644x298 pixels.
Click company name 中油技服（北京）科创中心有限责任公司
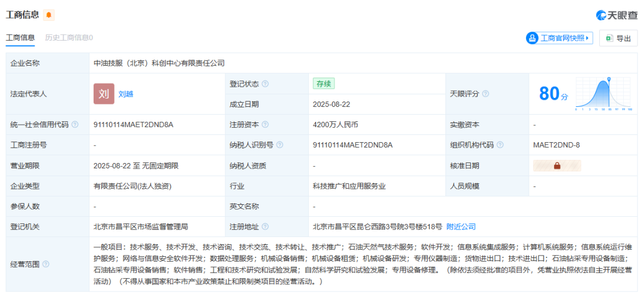click(159, 63)
